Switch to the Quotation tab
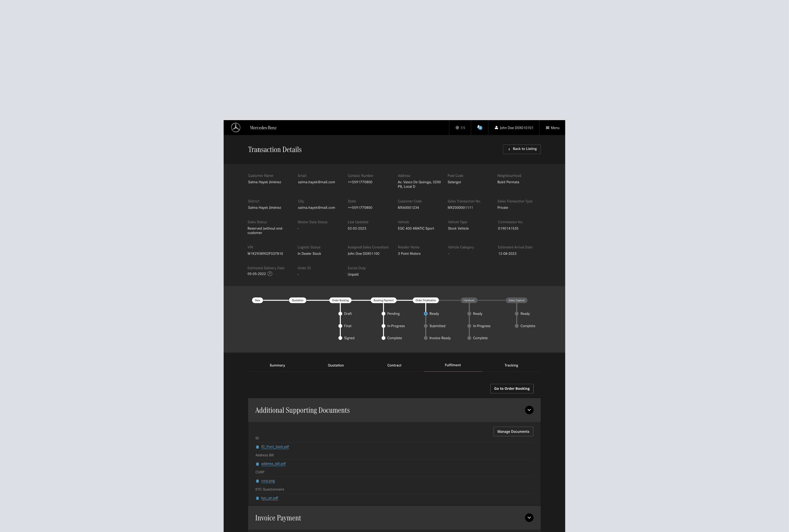Image resolution: width=789 pixels, height=532 pixels. tap(336, 365)
